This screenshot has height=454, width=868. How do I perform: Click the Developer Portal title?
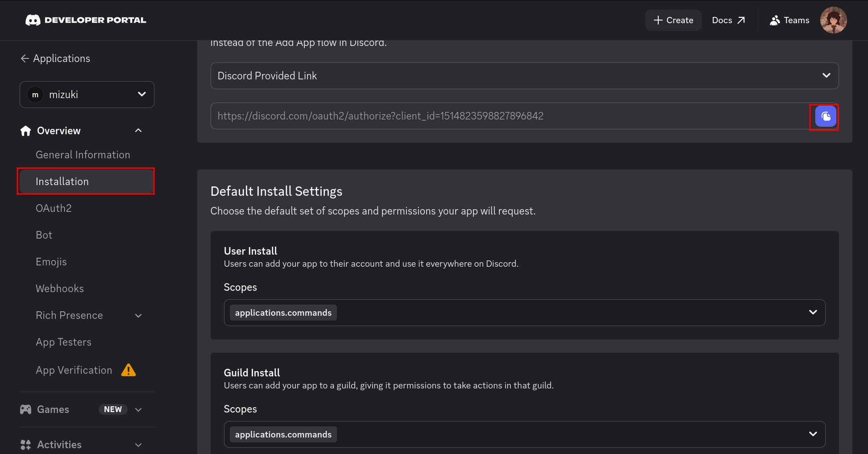tap(96, 20)
